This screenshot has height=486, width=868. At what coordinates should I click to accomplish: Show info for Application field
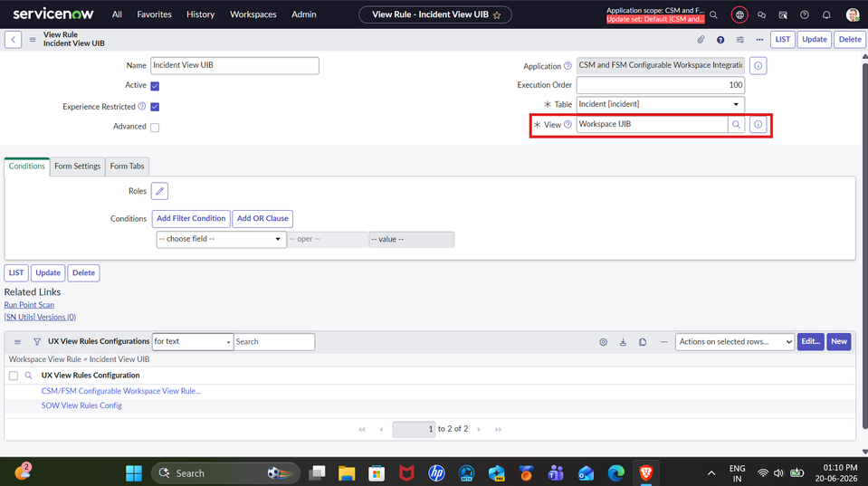tap(758, 66)
